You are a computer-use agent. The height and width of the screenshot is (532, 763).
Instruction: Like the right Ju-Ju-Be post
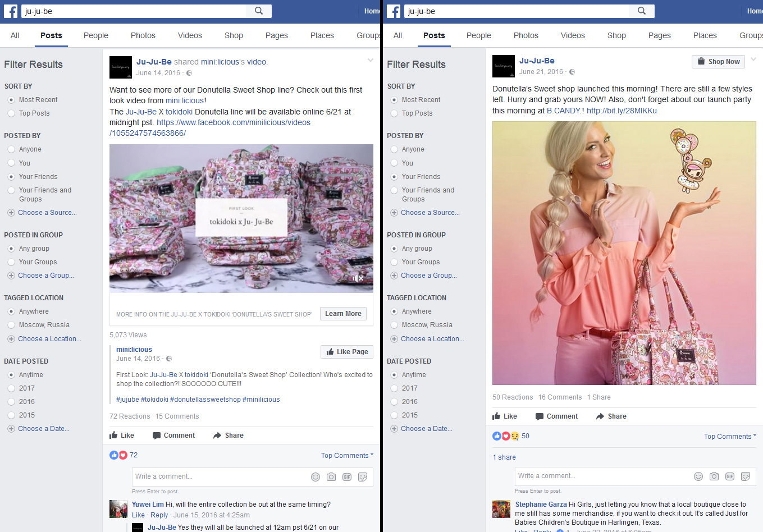point(505,416)
